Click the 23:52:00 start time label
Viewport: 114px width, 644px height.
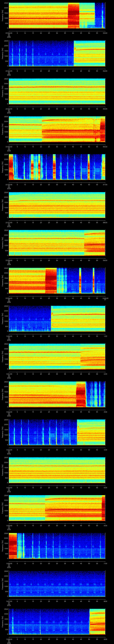(9, 33)
